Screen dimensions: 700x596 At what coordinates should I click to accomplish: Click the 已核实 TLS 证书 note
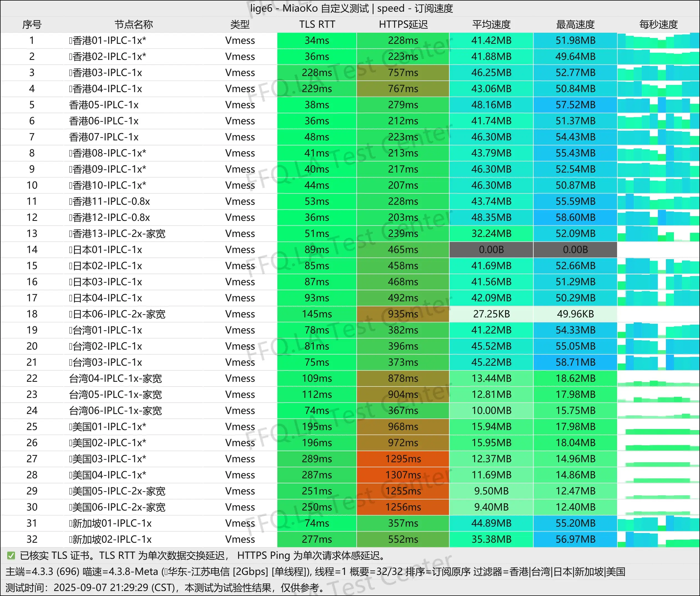(203, 555)
